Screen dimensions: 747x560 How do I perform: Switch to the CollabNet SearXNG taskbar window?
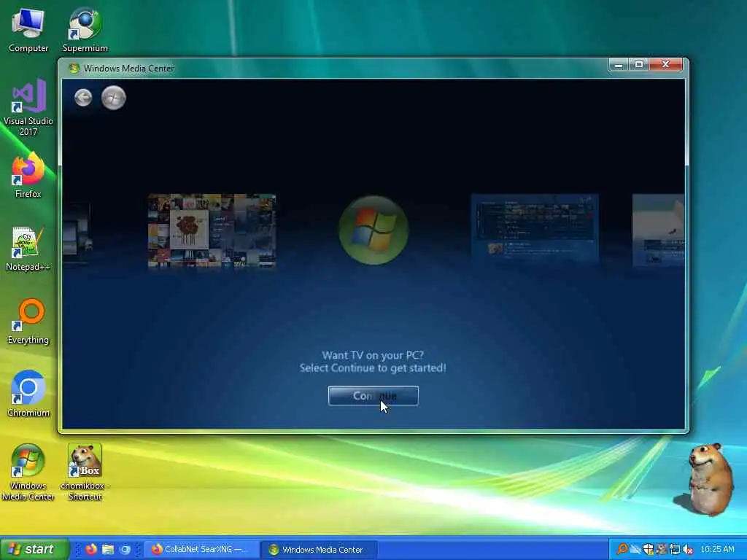pos(201,549)
